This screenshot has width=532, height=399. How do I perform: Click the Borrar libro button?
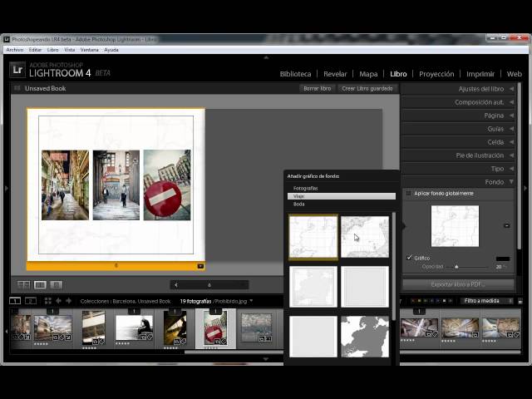click(x=318, y=89)
